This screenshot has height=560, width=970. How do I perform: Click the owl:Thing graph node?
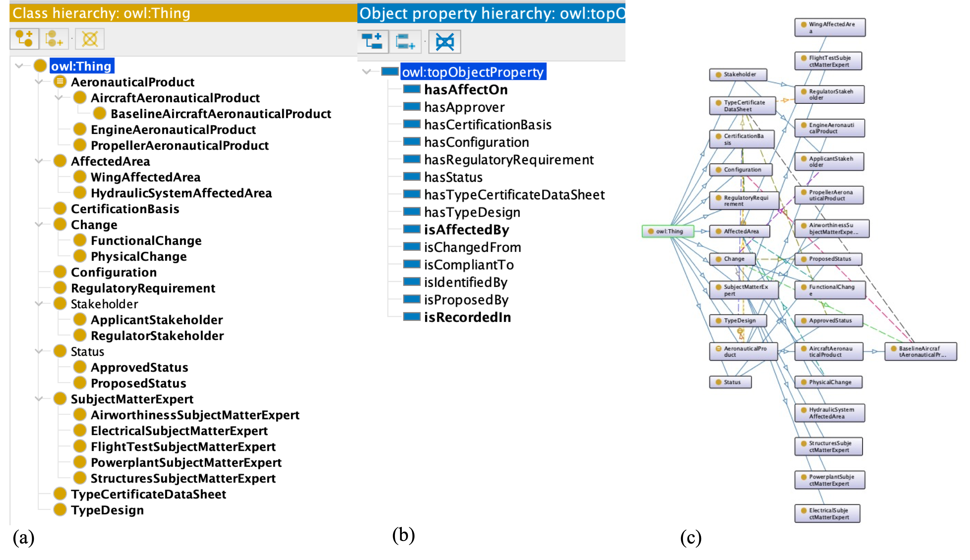(668, 231)
